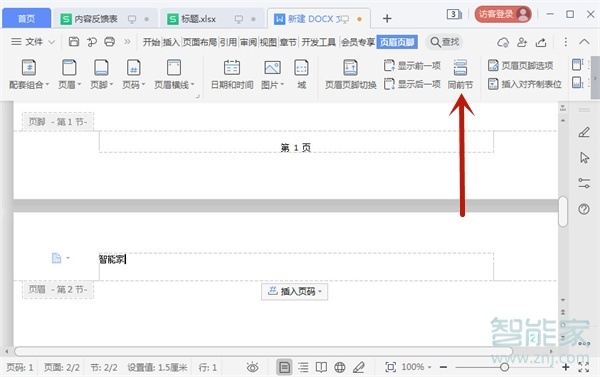Switch to page layout view icon
The image size is (600, 377).
pyautogui.click(x=284, y=368)
